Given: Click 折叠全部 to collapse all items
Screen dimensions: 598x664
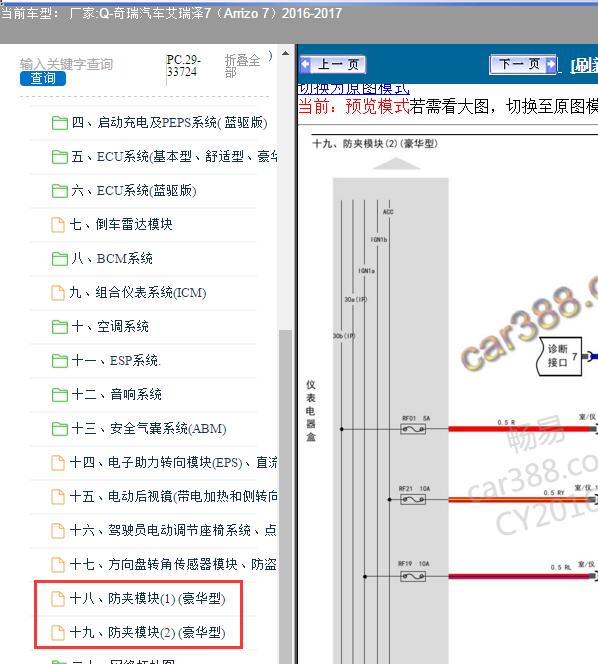Looking at the screenshot, I should coord(242,66).
